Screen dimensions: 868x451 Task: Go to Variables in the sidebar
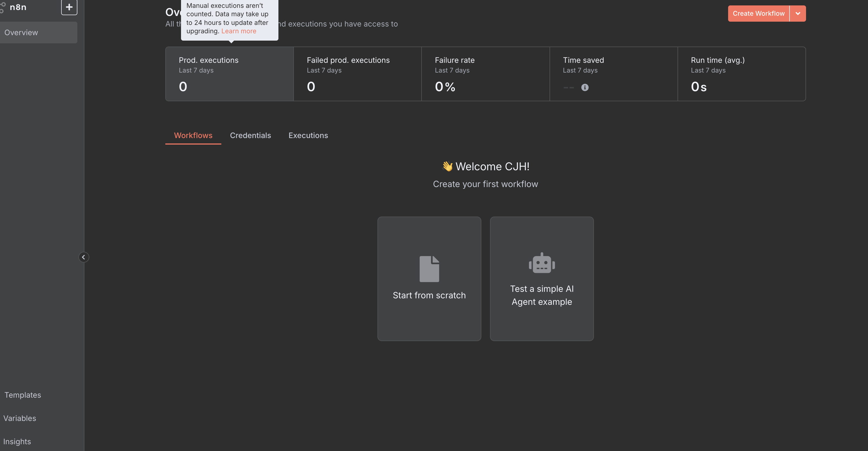click(x=19, y=418)
